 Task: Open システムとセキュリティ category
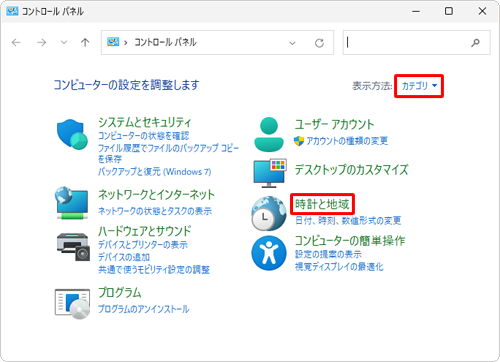pyautogui.click(x=145, y=122)
